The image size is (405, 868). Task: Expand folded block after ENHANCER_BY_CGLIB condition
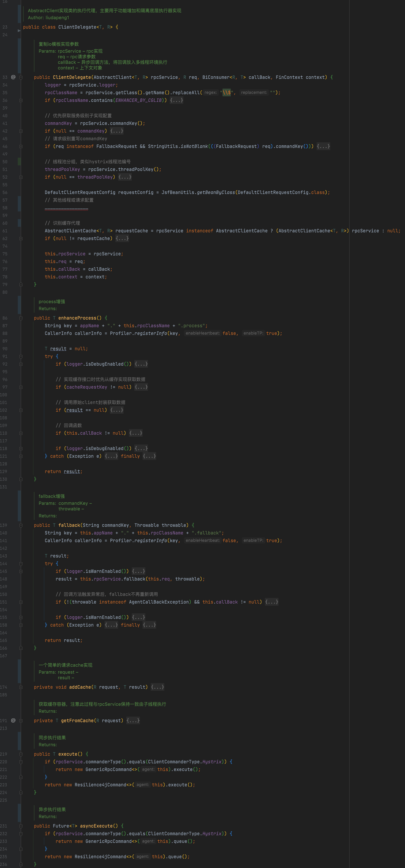tap(176, 100)
